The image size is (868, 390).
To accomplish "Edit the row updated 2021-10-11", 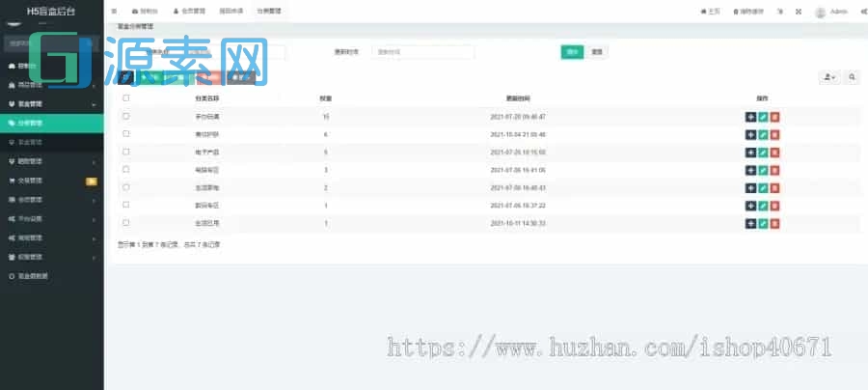I will pyautogui.click(x=763, y=223).
